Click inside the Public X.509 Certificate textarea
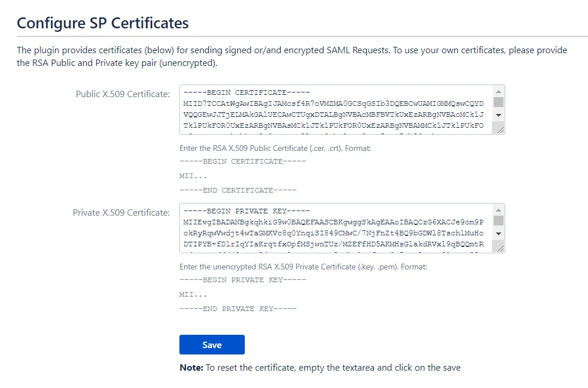 [336, 110]
